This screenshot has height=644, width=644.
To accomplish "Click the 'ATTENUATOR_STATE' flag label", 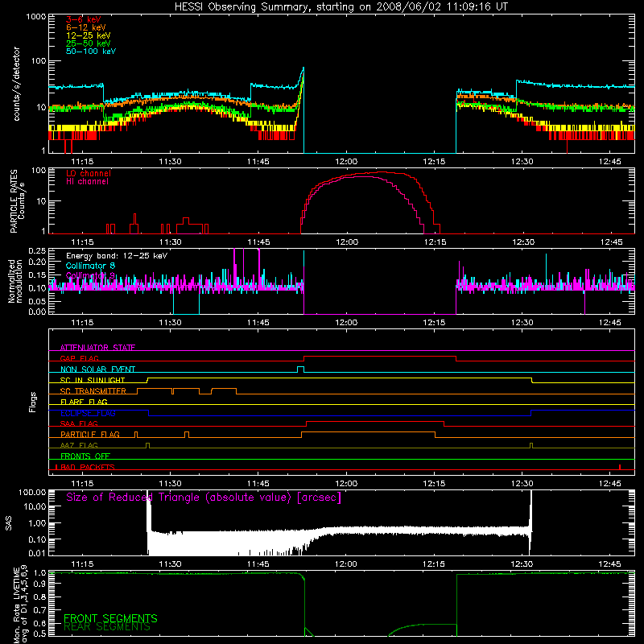I will point(97,348).
